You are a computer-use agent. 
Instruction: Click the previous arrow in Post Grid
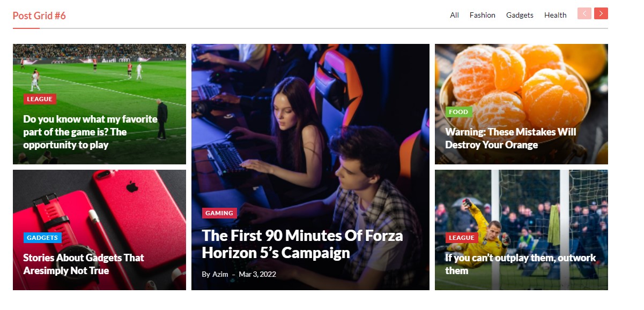pos(584,13)
